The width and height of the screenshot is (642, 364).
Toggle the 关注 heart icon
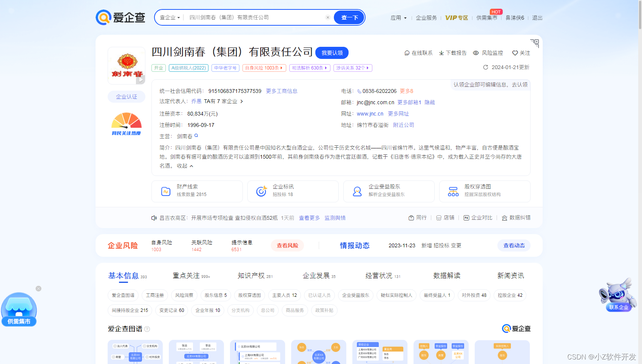(x=515, y=53)
